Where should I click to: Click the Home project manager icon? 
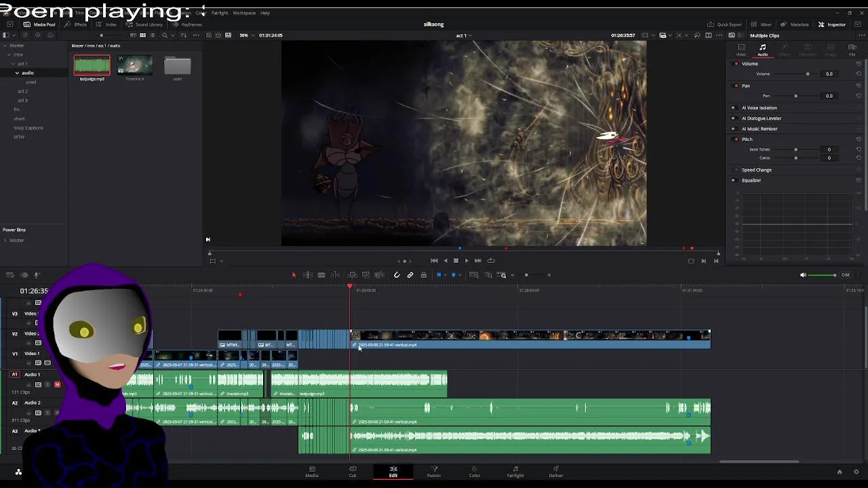840,472
